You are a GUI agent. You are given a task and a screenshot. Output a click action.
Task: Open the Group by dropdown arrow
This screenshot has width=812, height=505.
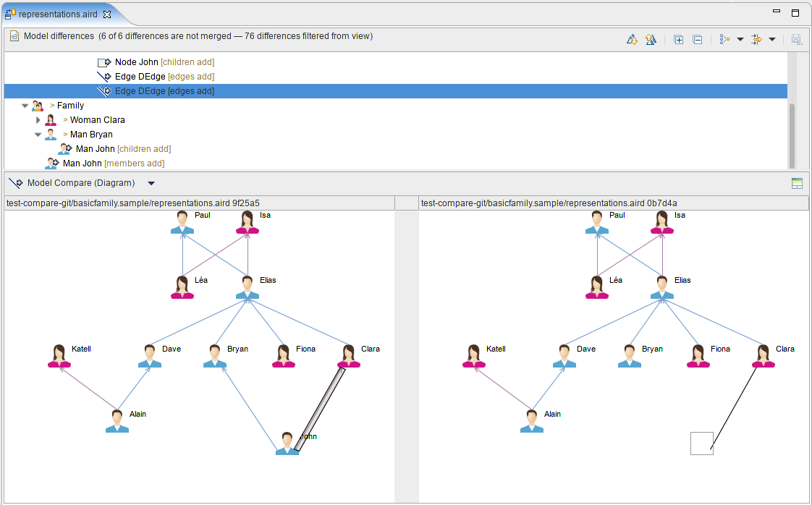[740, 39]
